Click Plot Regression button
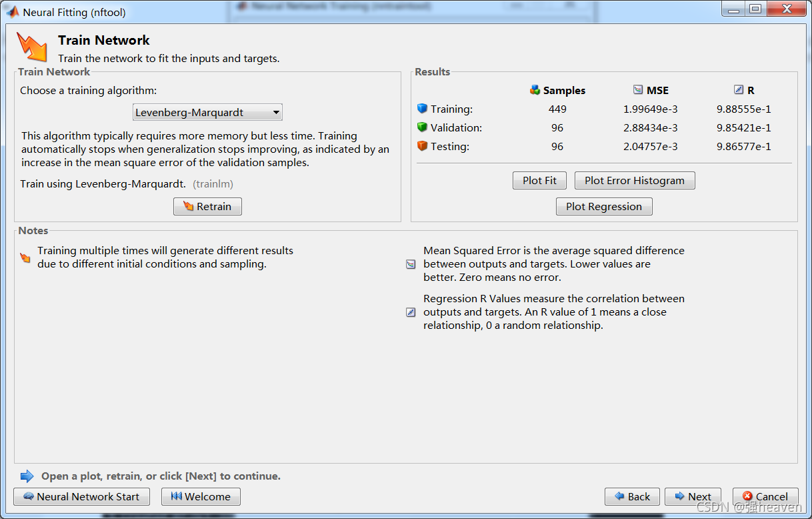The height and width of the screenshot is (519, 812). click(604, 207)
